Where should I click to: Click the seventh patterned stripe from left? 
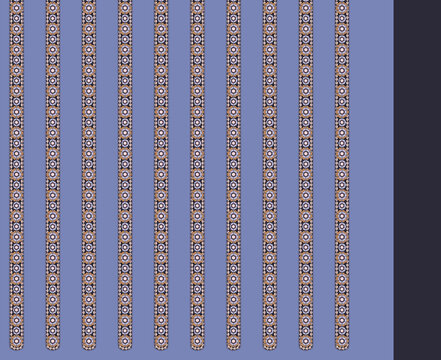click(234, 175)
